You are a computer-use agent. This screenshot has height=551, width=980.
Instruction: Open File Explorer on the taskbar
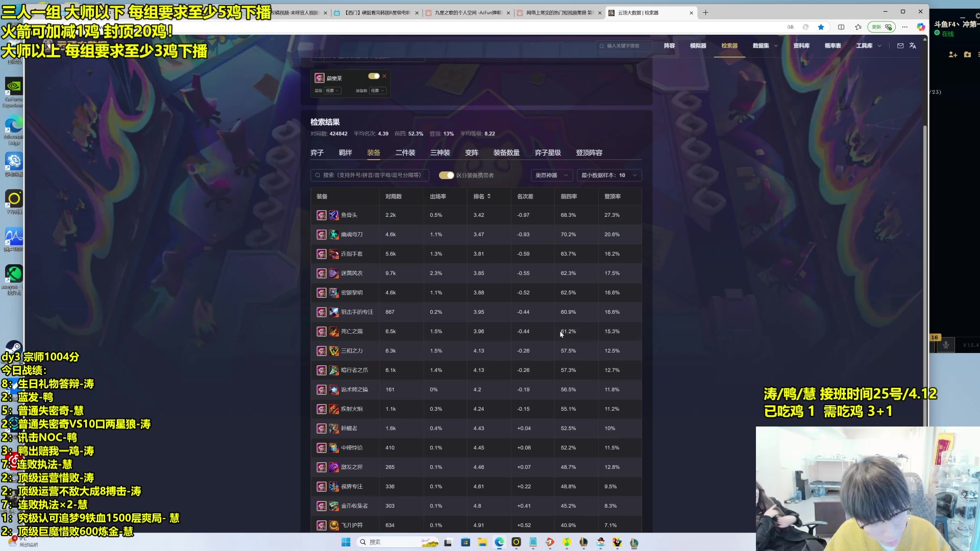[x=482, y=542]
